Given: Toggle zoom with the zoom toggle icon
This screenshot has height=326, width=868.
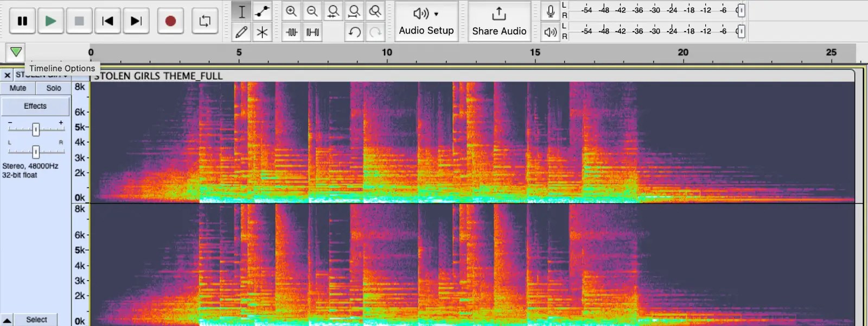Looking at the screenshot, I should point(375,11).
